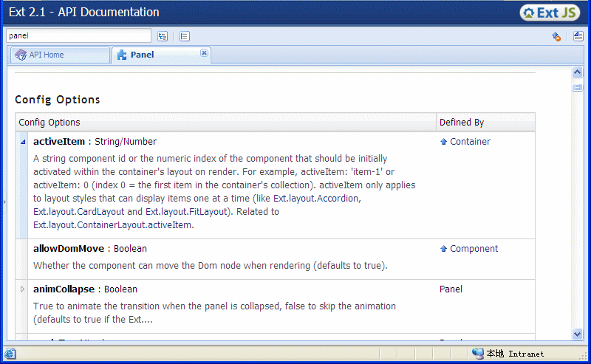The image size is (591, 364).
Task: Click the vertical scrollbar thumb
Action: pos(577,88)
